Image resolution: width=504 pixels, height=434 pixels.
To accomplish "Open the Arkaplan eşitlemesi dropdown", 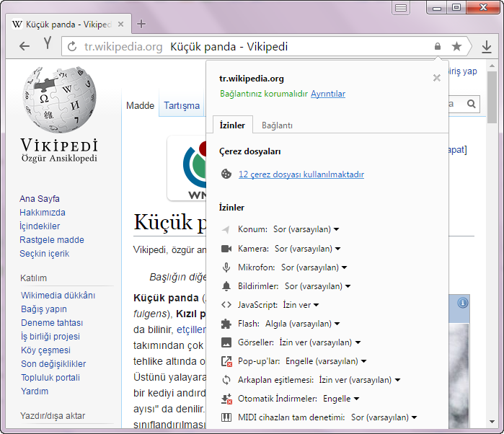I will pos(360,380).
